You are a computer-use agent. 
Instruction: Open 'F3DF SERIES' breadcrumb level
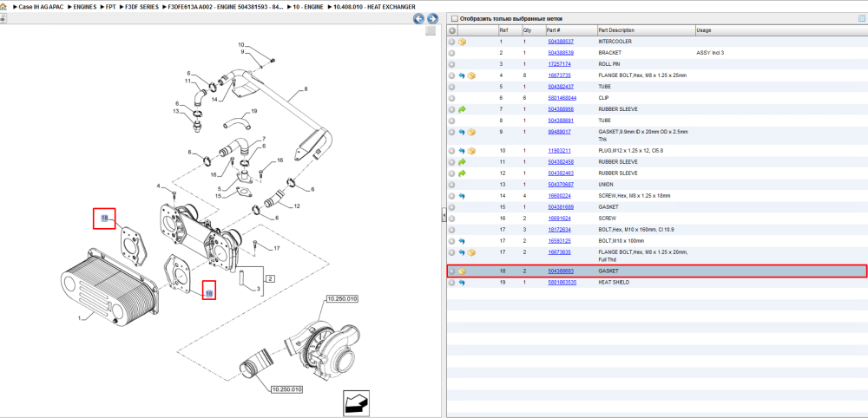click(141, 7)
